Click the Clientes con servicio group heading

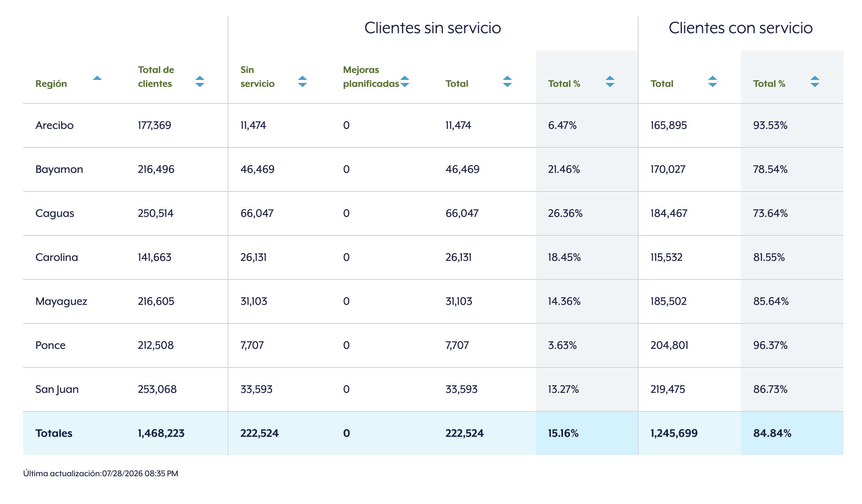(740, 28)
